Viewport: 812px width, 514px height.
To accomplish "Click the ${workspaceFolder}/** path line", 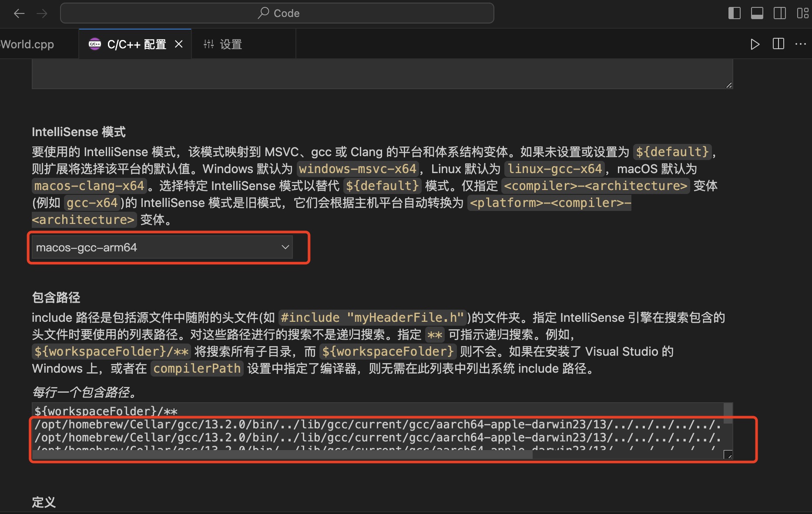I will point(106,411).
